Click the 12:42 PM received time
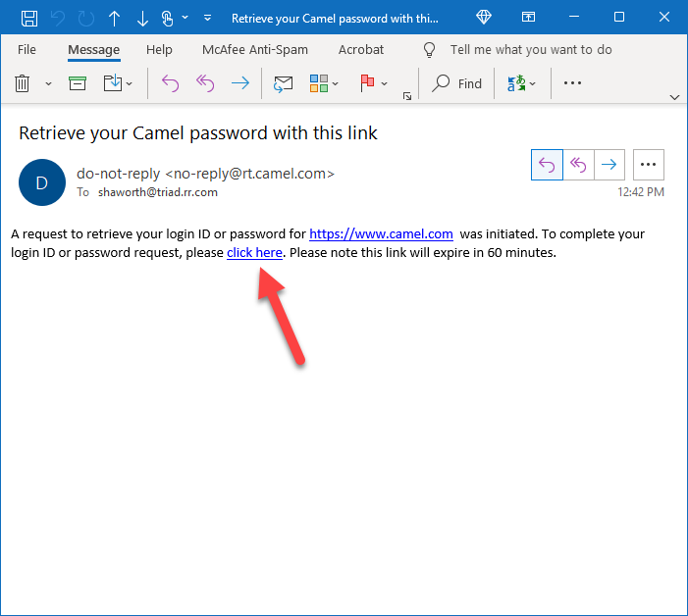This screenshot has width=688, height=616. (x=641, y=192)
